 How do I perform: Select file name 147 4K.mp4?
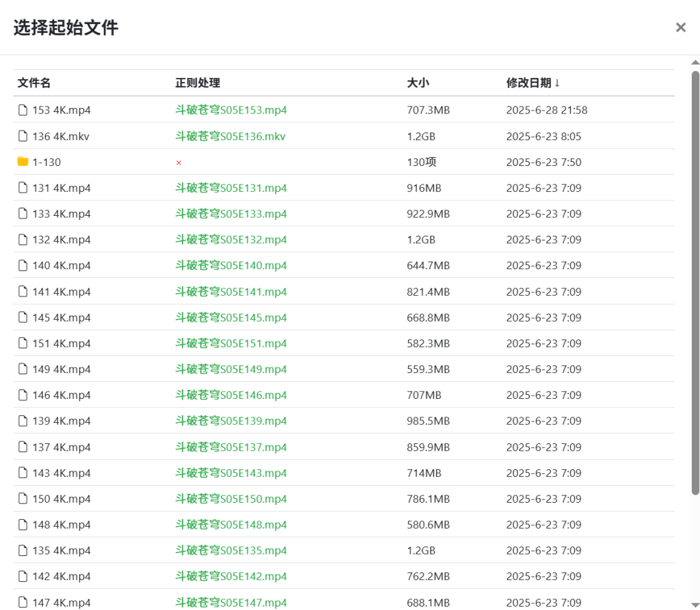[62, 603]
